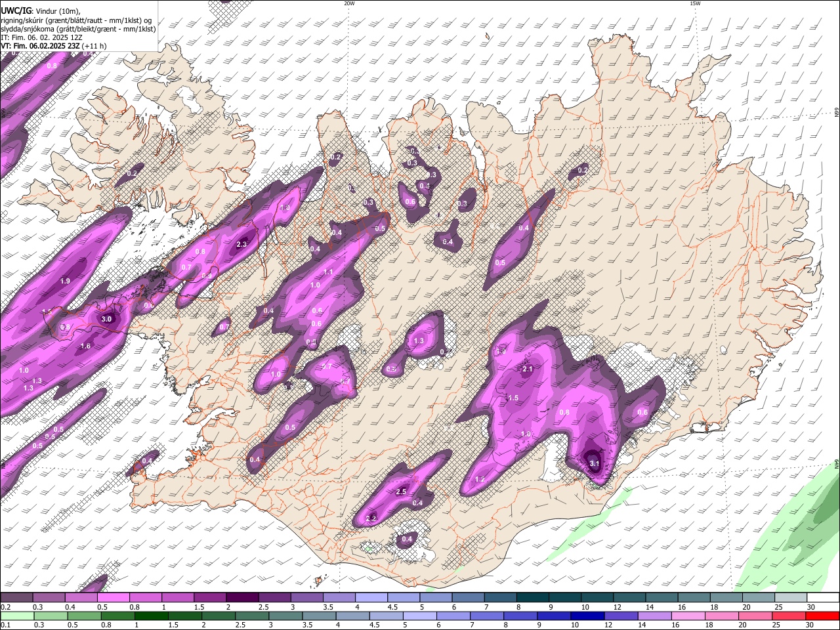Click the lower legend swatch between 0.5 and 0.8
This screenshot has height=630, width=840.
tap(84, 616)
